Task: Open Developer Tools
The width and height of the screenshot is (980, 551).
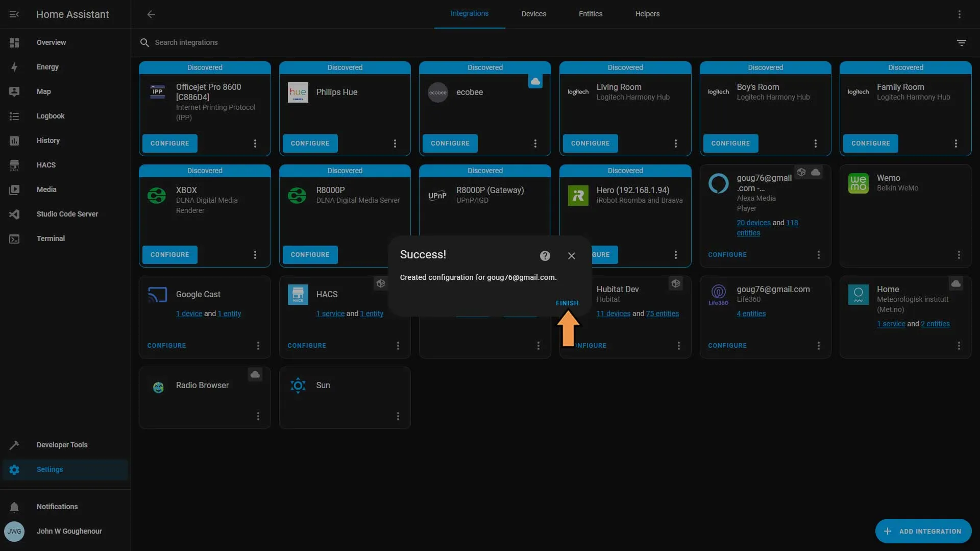Action: (65, 445)
